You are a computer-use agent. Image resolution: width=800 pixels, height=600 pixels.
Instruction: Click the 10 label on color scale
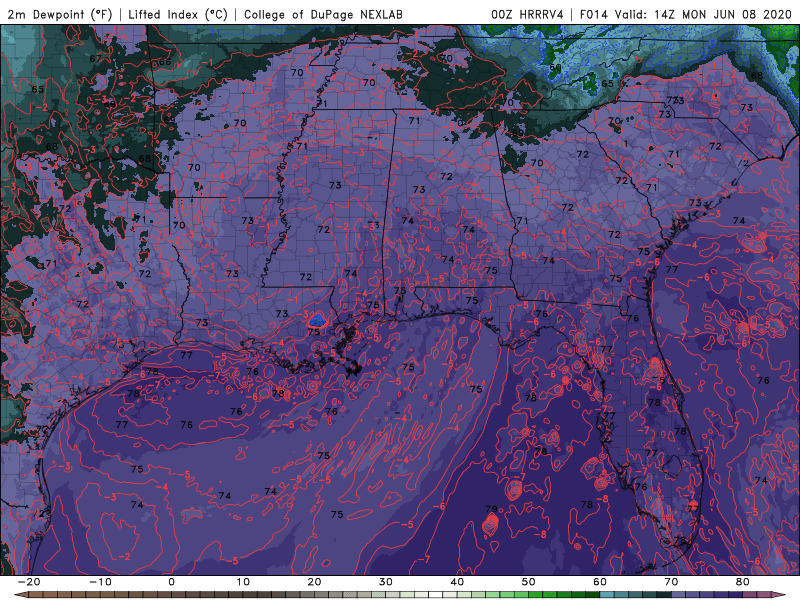[243, 582]
